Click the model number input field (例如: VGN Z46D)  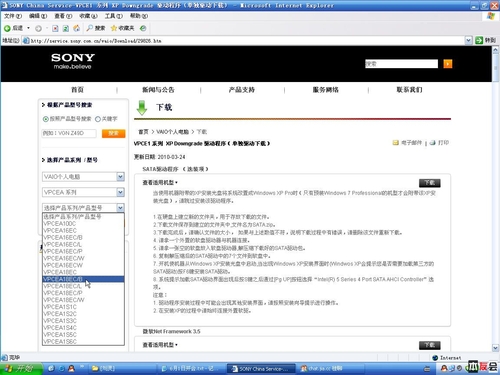click(x=69, y=133)
